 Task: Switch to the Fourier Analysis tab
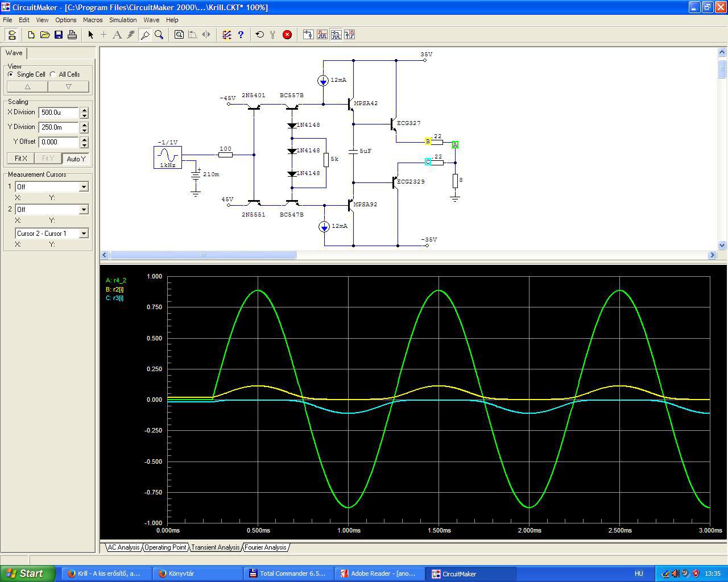[x=266, y=547]
